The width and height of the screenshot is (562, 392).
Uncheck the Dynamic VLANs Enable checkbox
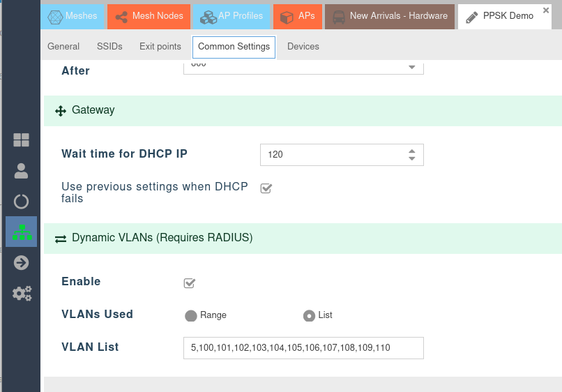[189, 282]
